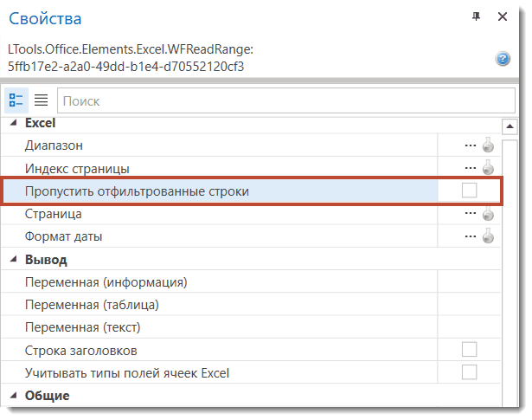Toggle the Строка заголовков checkbox
532x420 pixels.
click(x=469, y=350)
